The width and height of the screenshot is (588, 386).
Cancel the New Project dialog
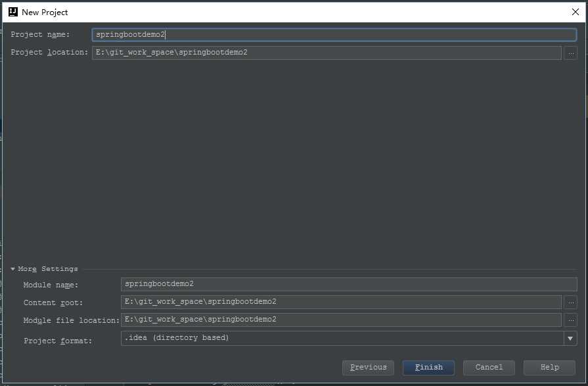[x=489, y=368]
